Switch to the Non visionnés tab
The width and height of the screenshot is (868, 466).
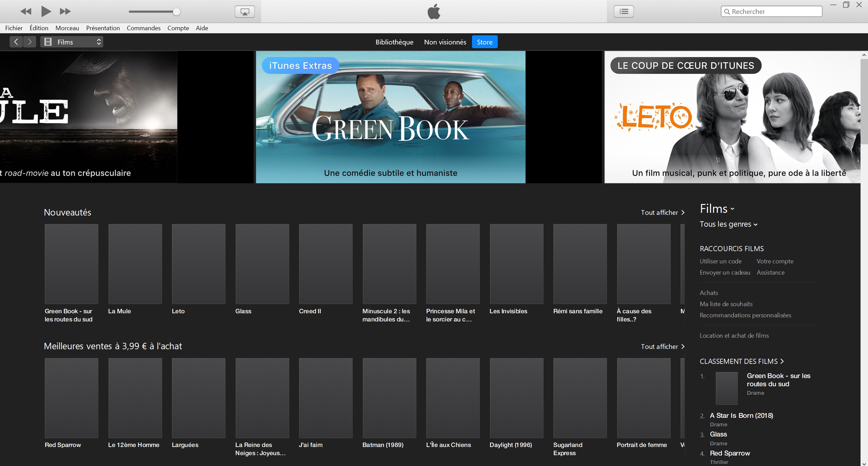pos(445,42)
